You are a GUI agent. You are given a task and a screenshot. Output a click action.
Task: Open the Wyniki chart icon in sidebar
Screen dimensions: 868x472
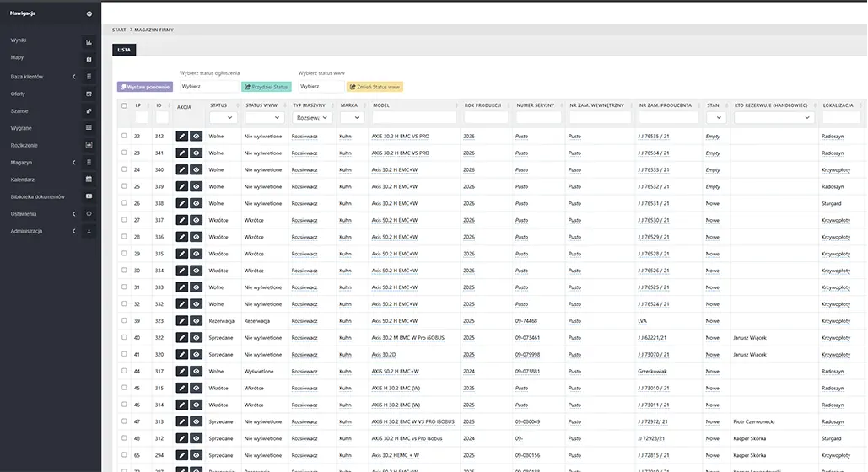89,41
